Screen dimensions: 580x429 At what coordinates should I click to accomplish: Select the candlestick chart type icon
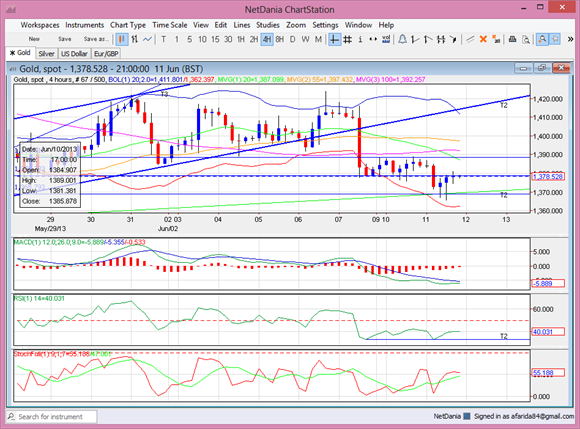click(x=122, y=39)
